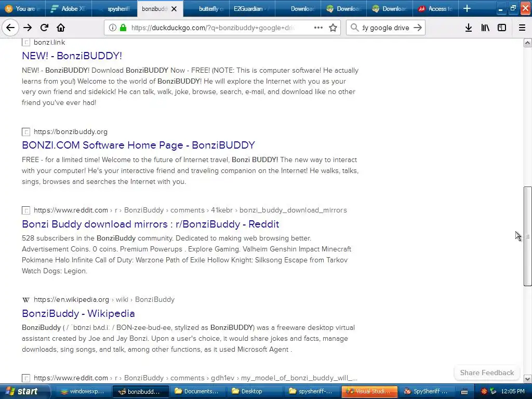Open the page actions three-dot menu
Screen dimensions: 532x399
tap(318, 28)
